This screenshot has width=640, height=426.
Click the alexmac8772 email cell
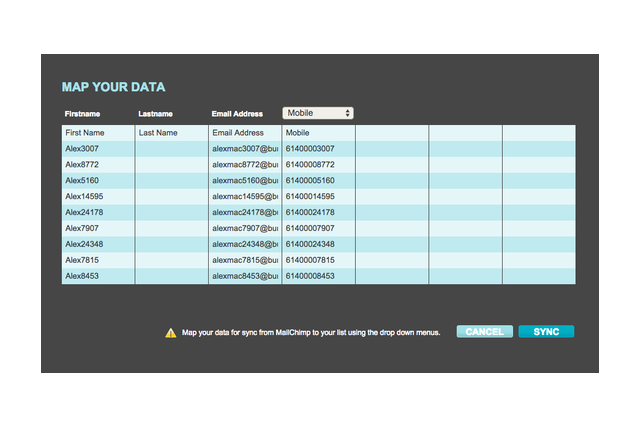coord(245,164)
